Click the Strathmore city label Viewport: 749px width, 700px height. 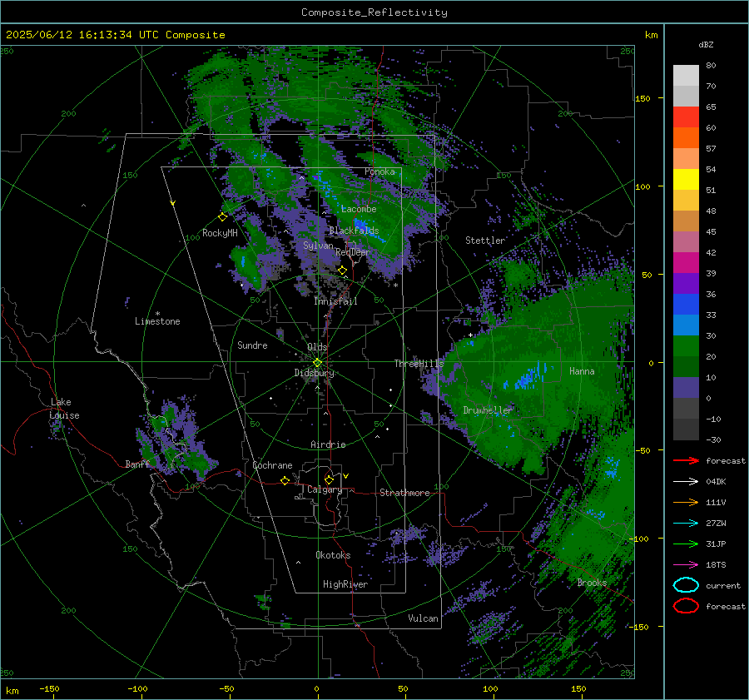pyautogui.click(x=404, y=493)
